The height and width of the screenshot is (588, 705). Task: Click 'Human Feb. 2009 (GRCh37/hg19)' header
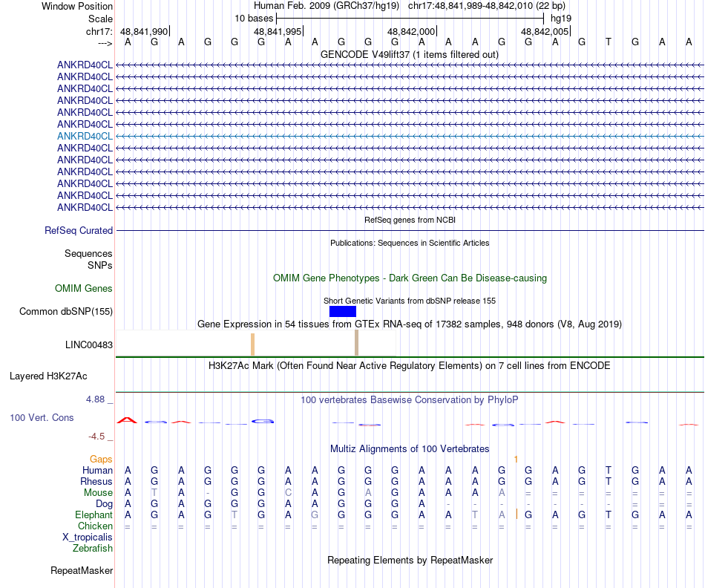click(x=327, y=6)
